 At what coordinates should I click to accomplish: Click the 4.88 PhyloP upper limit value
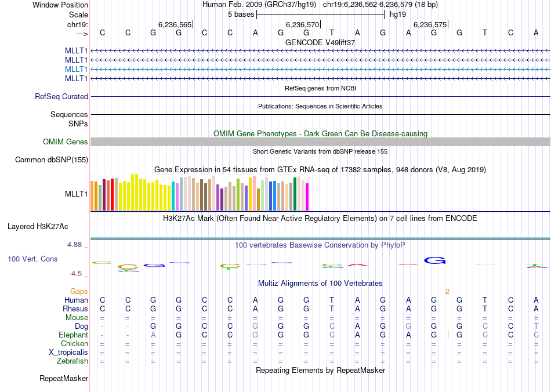(x=74, y=245)
